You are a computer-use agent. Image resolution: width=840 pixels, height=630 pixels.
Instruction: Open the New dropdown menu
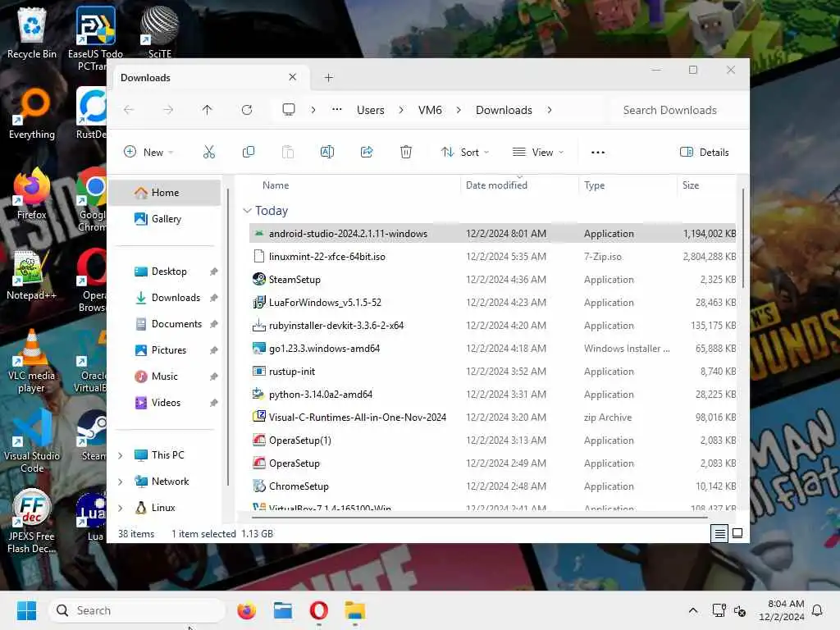[148, 152]
